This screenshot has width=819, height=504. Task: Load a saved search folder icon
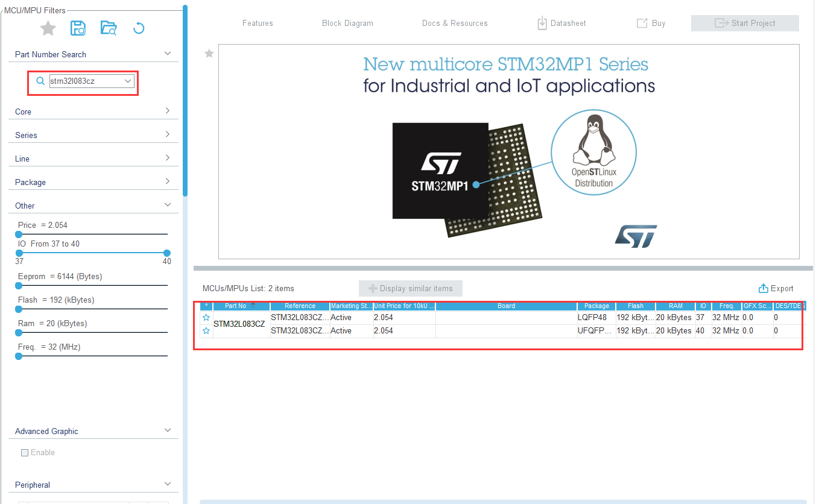(109, 28)
